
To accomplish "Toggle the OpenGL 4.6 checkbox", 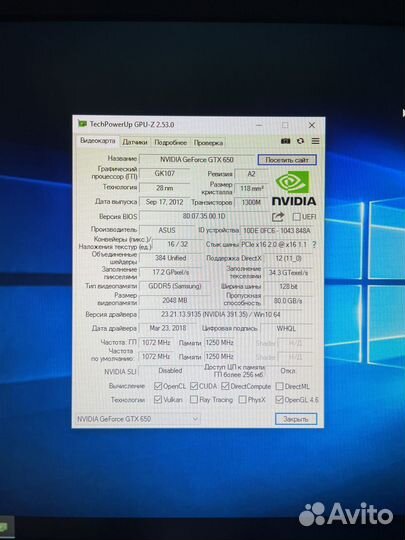I will click(x=279, y=399).
